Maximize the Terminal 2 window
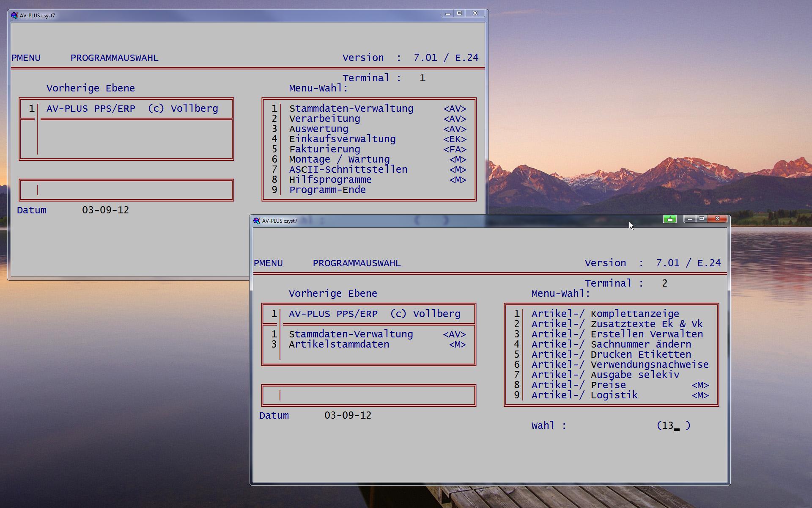This screenshot has width=812, height=508. point(702,219)
